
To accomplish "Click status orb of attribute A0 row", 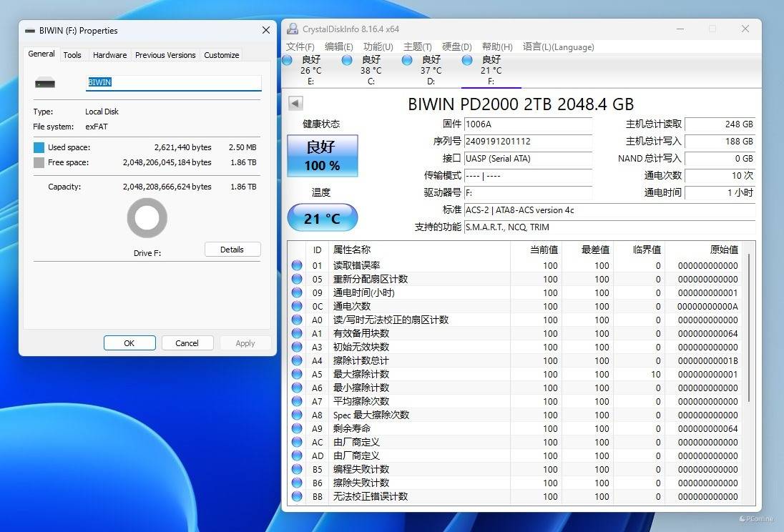I will pos(297,320).
